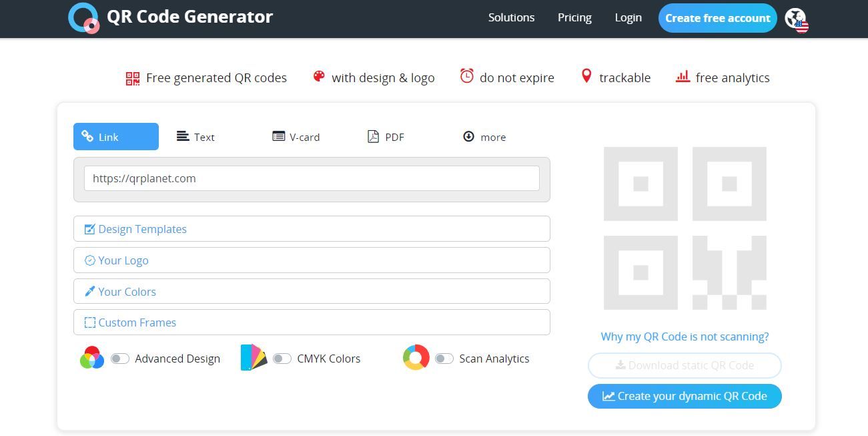Open the Your Colors picker section
Image resolution: width=868 pixels, height=436 pixels.
(127, 291)
